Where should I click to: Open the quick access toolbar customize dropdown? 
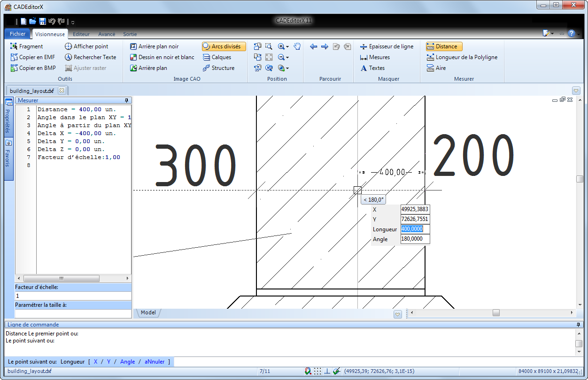(73, 22)
